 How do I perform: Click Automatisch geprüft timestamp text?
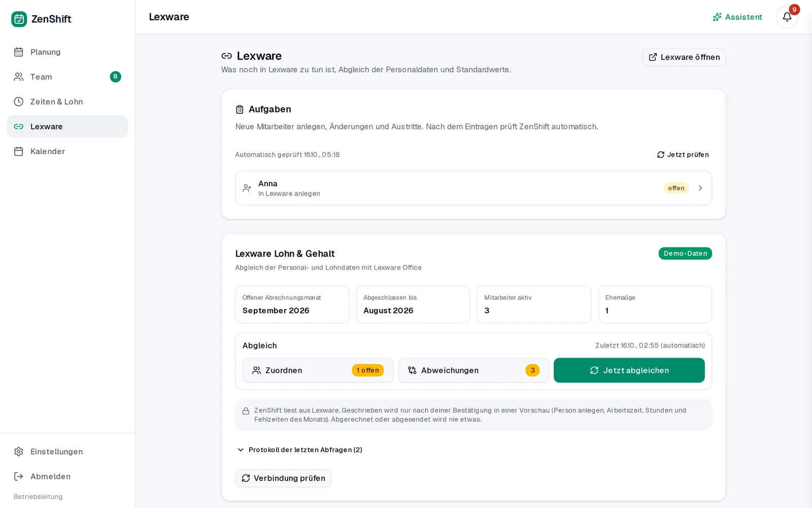click(287, 154)
